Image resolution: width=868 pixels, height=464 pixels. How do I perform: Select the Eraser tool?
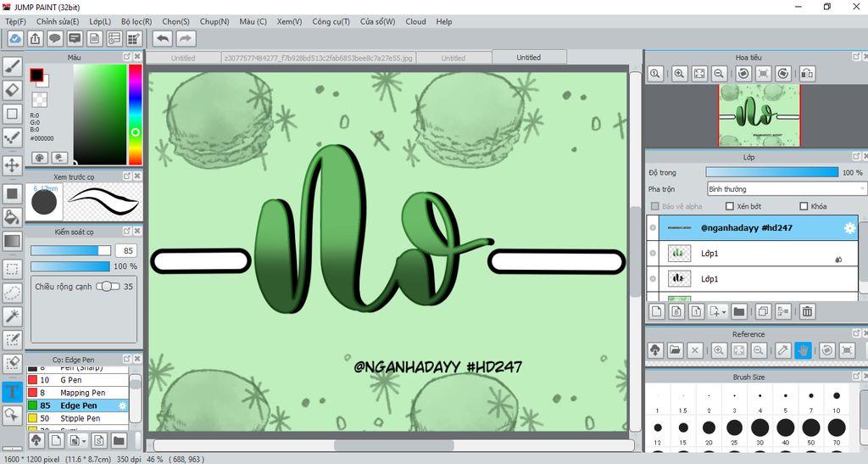coord(12,90)
